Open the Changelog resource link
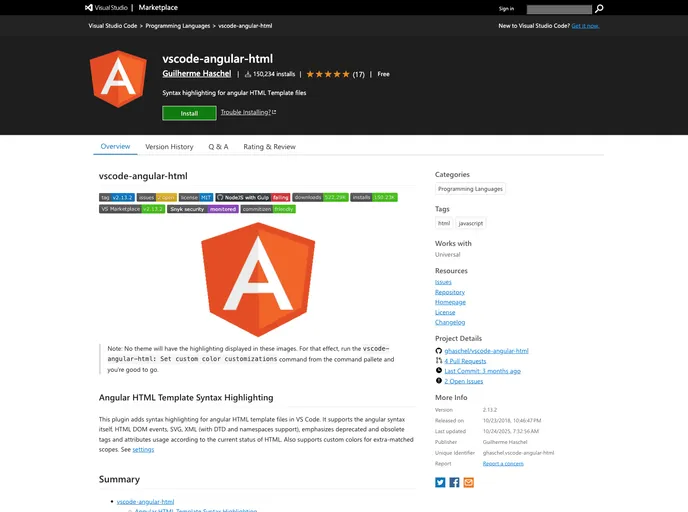The image size is (688, 512). [x=449, y=322]
